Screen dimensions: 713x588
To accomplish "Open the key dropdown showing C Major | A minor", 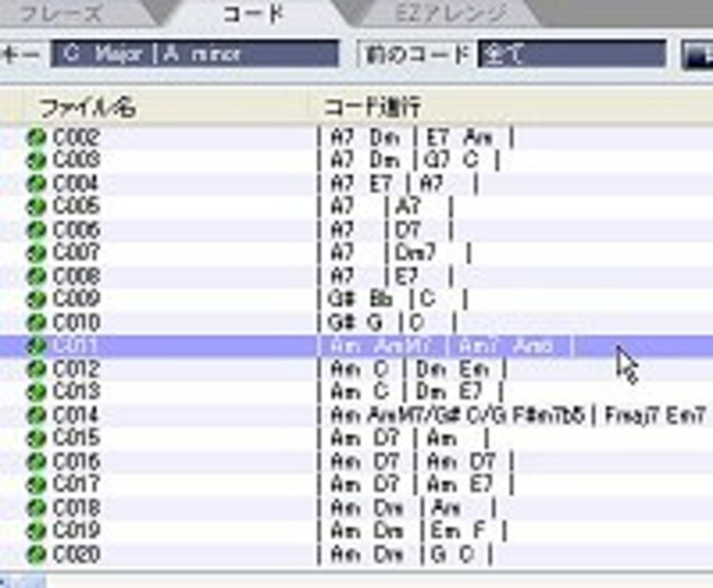I will pyautogui.click(x=194, y=54).
